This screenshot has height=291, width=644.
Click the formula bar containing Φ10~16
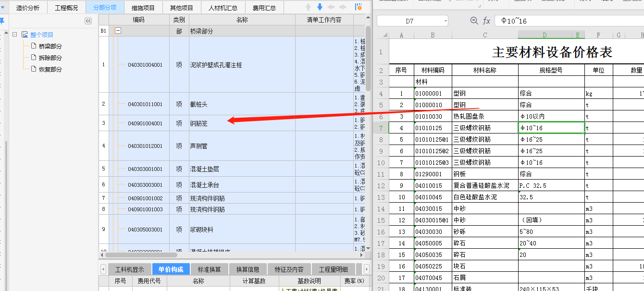(570, 21)
